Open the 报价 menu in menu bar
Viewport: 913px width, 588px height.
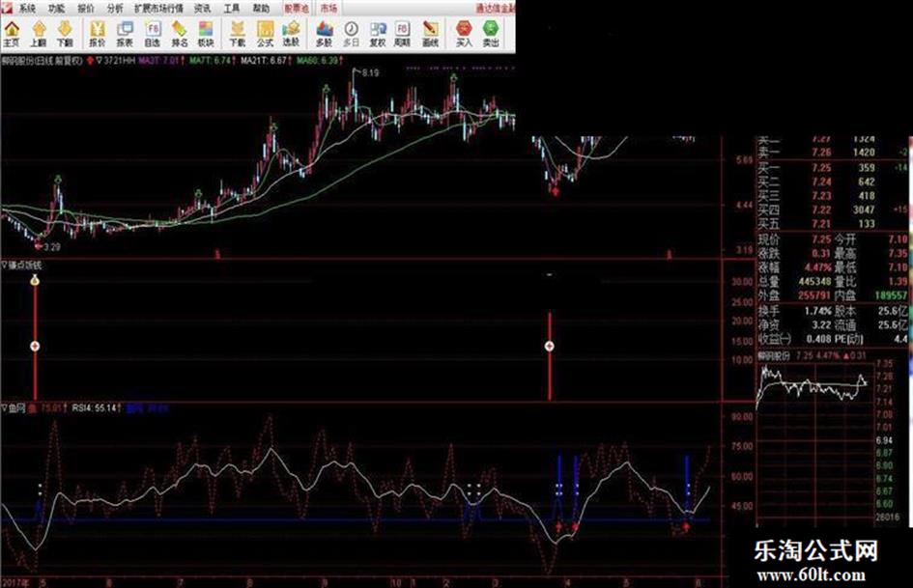click(x=86, y=8)
